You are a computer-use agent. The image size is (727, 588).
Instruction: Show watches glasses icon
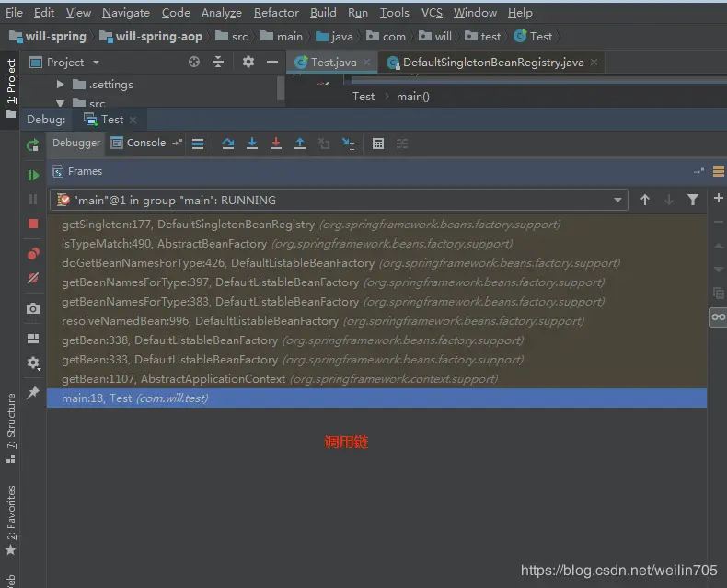click(x=718, y=317)
